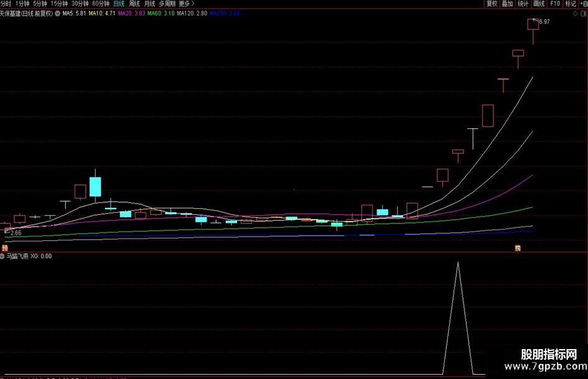
Task: Click the MA120: 2.80 indicator label
Action: coord(192,14)
